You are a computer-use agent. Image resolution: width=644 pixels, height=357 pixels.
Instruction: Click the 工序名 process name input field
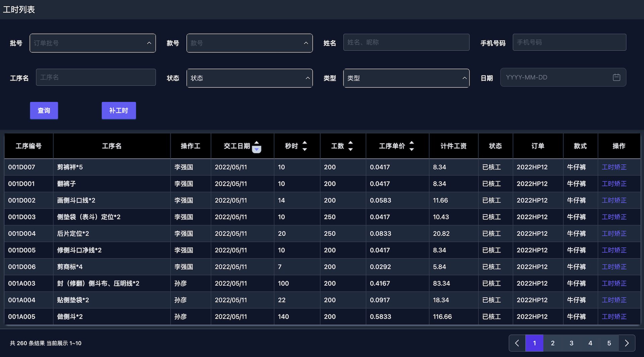(x=96, y=77)
